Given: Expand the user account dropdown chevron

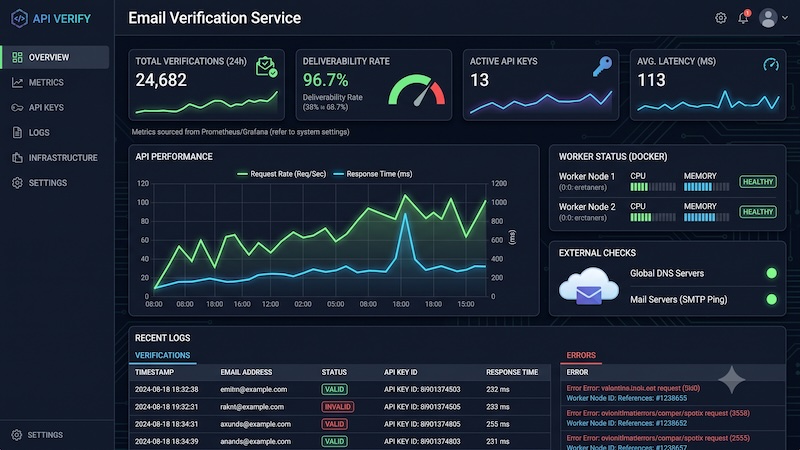Looking at the screenshot, I should 785,18.
